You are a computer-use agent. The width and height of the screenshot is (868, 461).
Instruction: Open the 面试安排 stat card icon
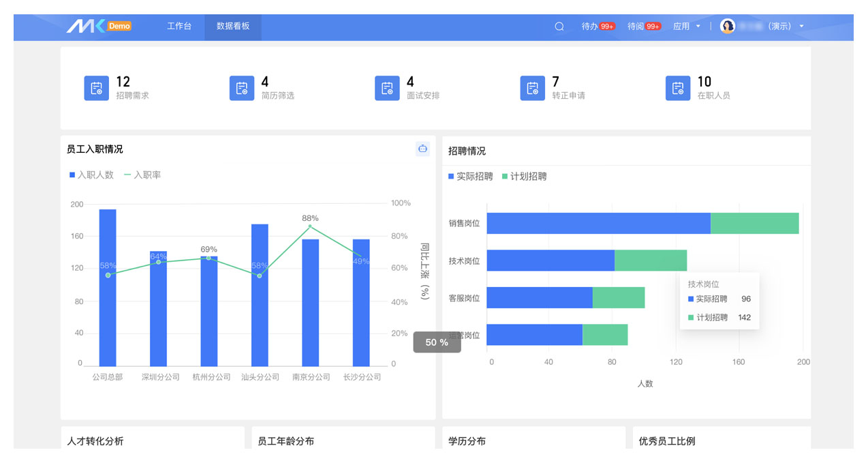coord(387,89)
